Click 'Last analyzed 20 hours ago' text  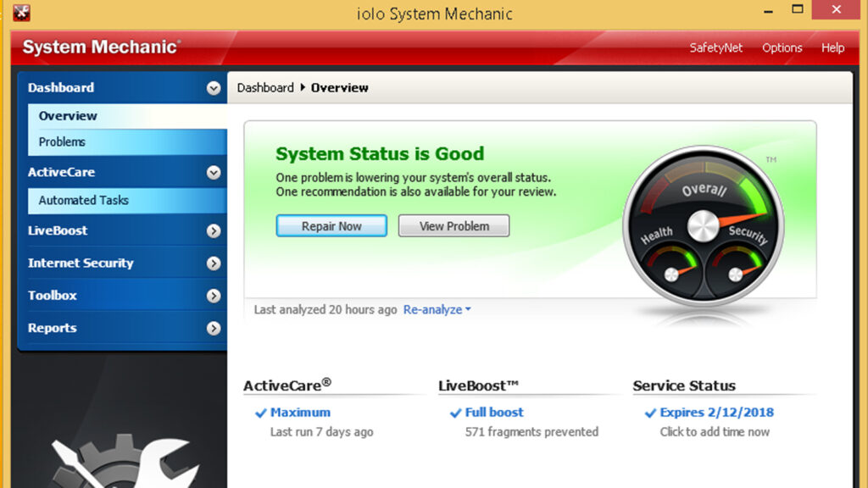pos(325,310)
